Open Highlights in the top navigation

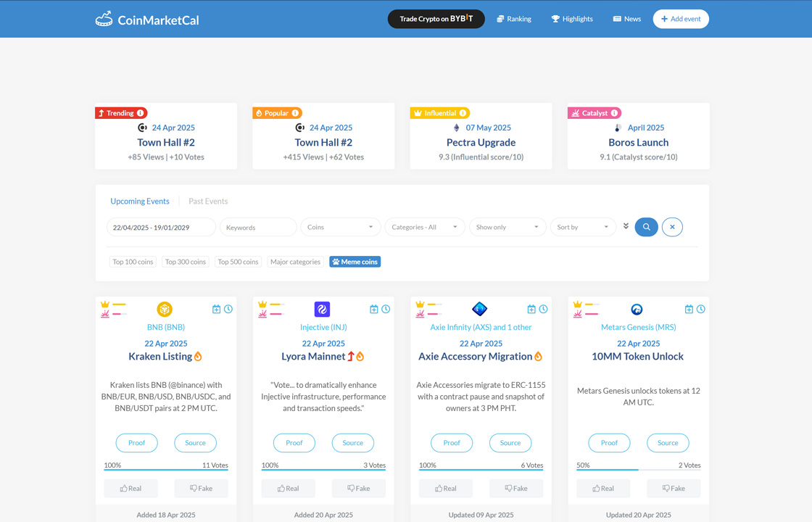click(x=572, y=19)
